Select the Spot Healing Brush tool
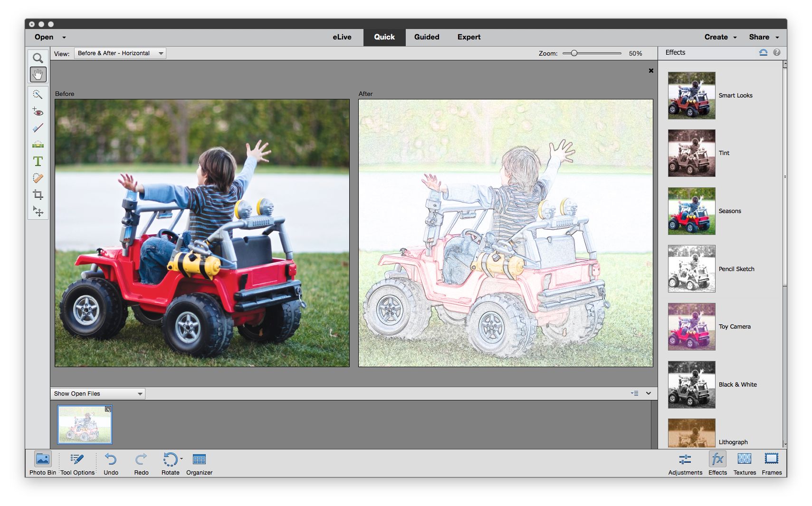The width and height of the screenshot is (812, 506). click(x=38, y=178)
